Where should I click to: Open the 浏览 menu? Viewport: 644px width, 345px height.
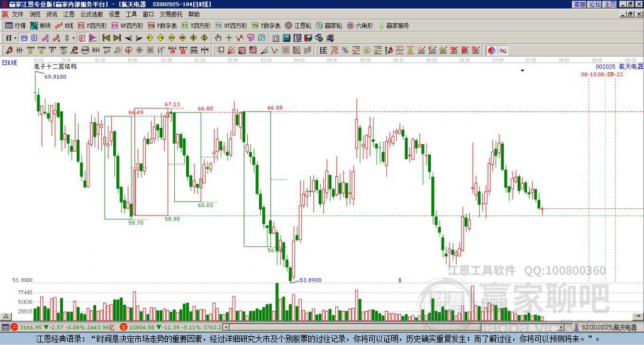pyautogui.click(x=35, y=14)
